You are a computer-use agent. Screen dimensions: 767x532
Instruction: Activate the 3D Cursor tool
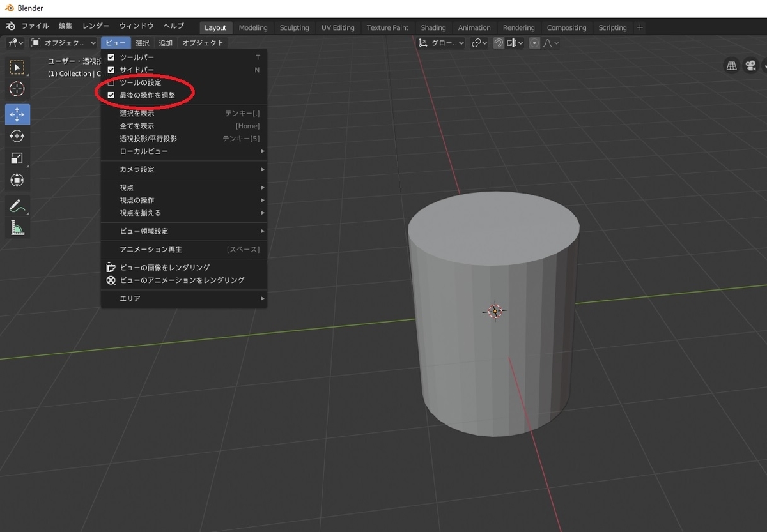coord(17,89)
